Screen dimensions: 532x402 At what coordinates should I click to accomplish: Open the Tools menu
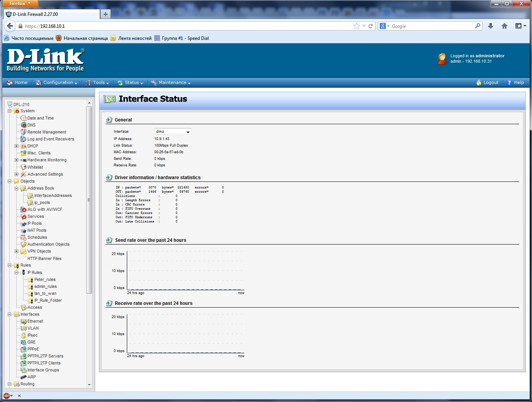click(x=97, y=82)
